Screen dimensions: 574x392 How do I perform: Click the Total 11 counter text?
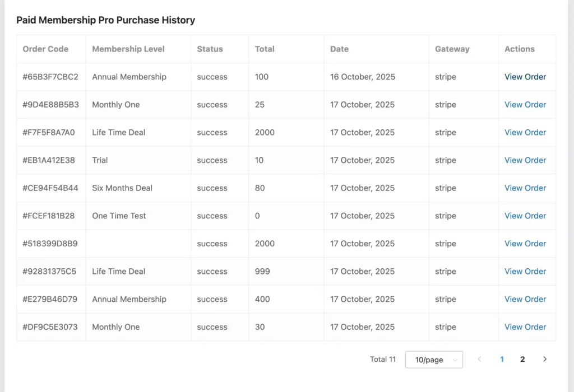[x=383, y=359]
